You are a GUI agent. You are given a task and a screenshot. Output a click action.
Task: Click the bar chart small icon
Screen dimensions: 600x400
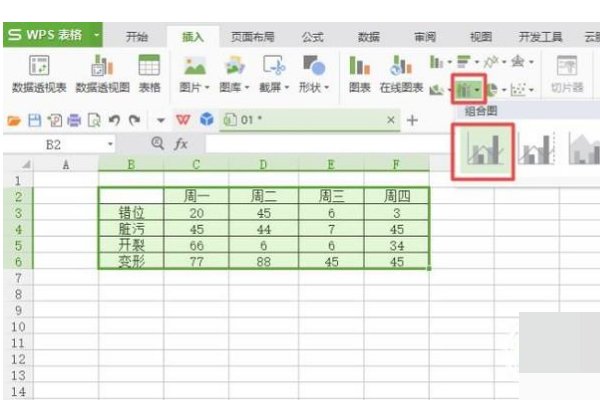coord(464,61)
